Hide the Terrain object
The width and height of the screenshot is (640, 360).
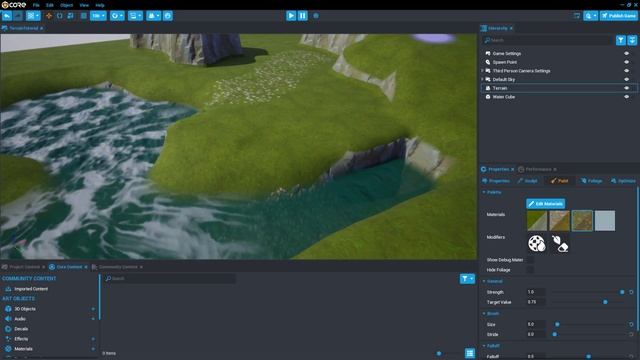coord(627,88)
